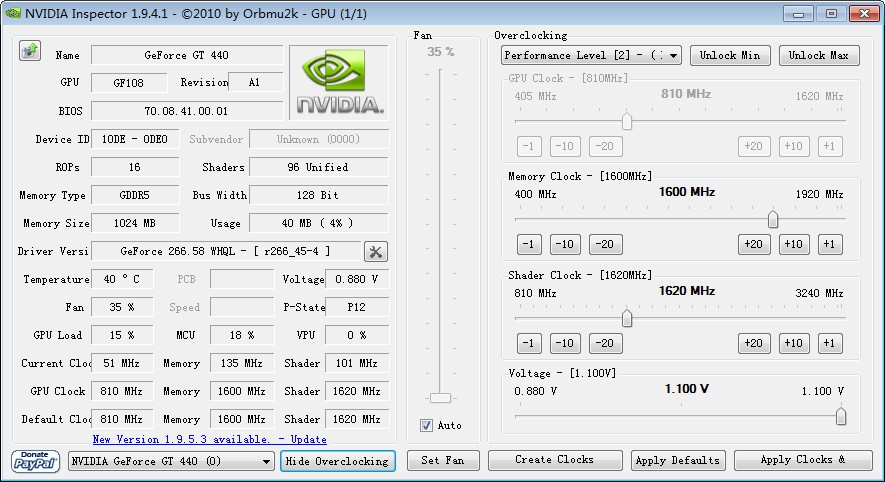The image size is (885, 482).
Task: Click the driver profile settings wrench icon
Action: coord(376,252)
